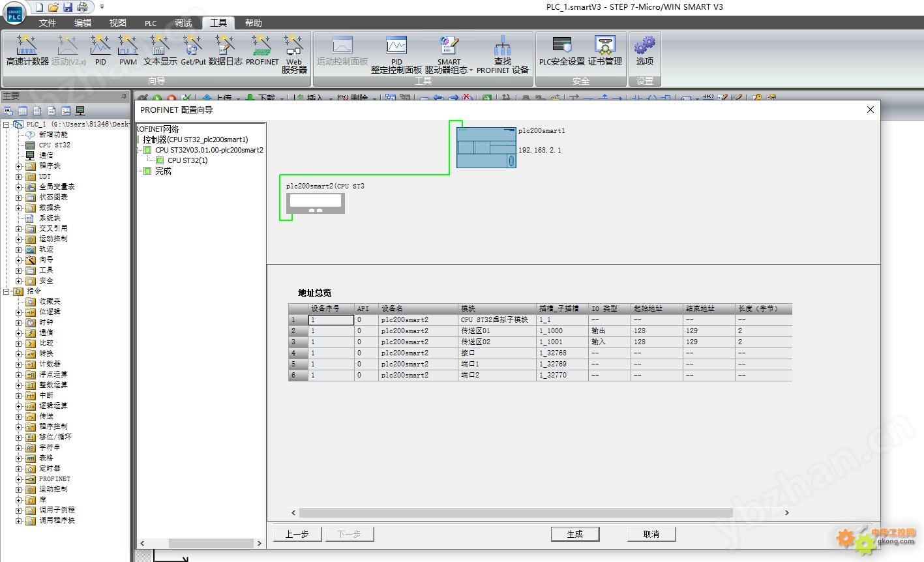
Task: Expand the 程序块 tree node
Action: click(19, 166)
